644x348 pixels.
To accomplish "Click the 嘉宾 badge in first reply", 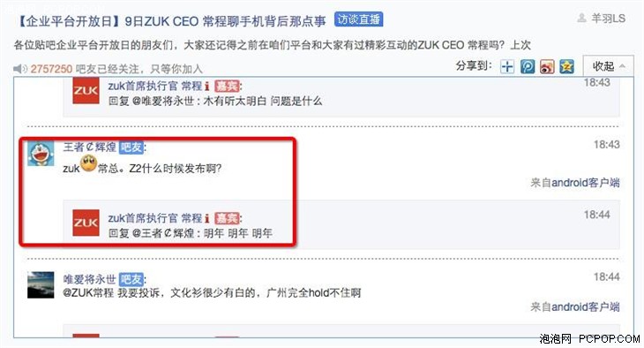I will [x=227, y=86].
